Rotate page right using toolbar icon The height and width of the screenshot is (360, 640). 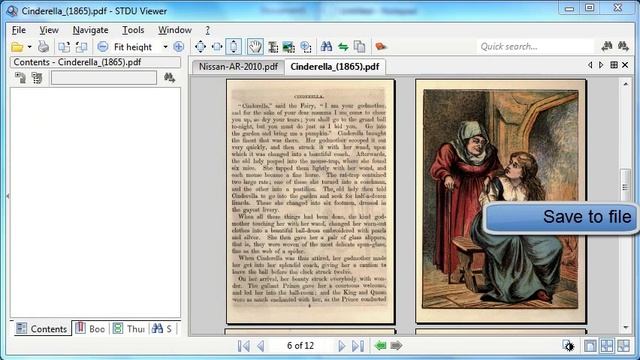(x=81, y=47)
